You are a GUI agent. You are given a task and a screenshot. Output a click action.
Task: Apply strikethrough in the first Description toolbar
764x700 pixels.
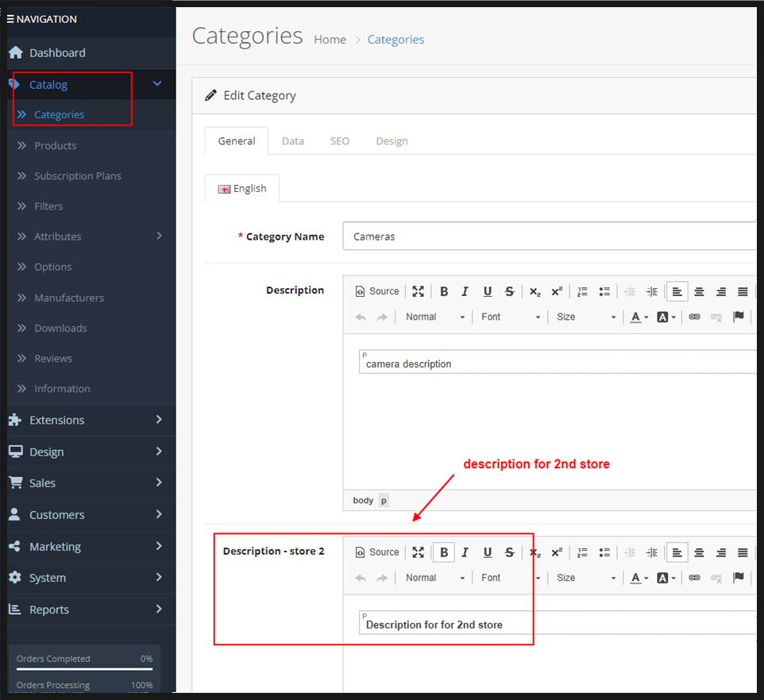point(509,291)
